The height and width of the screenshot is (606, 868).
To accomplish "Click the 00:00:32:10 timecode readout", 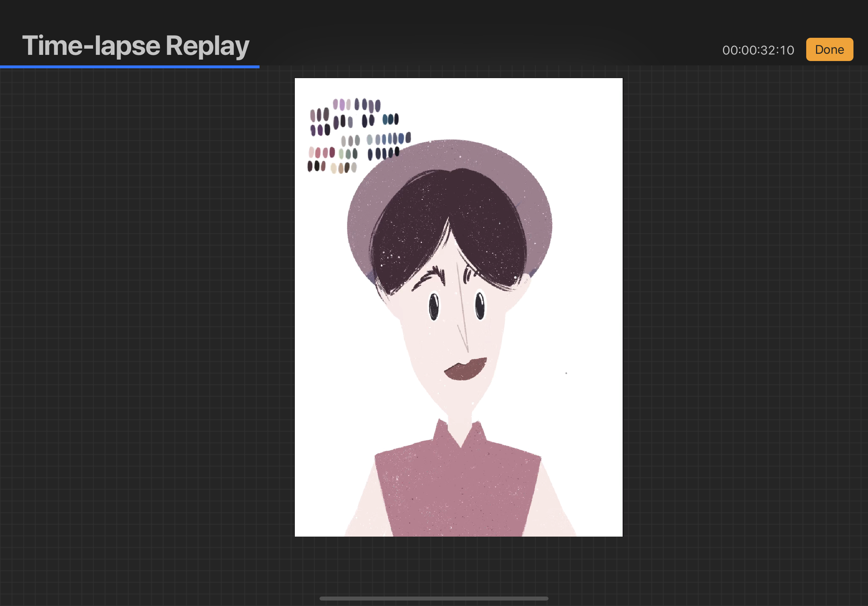I will click(x=758, y=50).
